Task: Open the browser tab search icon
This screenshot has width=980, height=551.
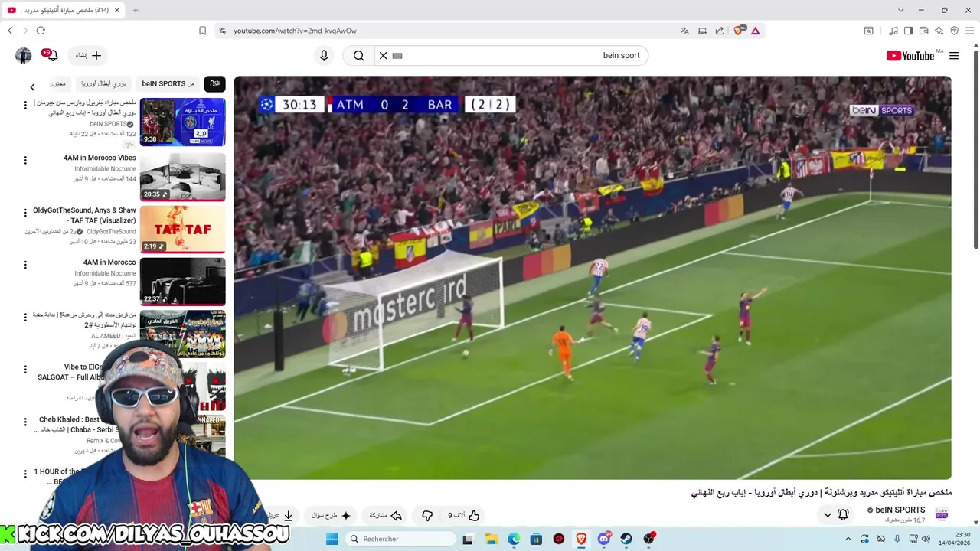Action: click(x=869, y=31)
